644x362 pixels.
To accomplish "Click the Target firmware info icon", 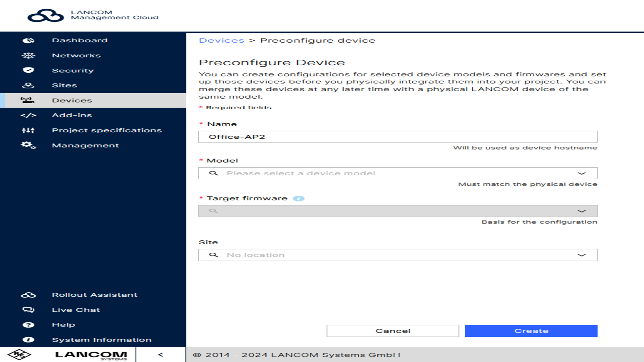I will tap(299, 198).
